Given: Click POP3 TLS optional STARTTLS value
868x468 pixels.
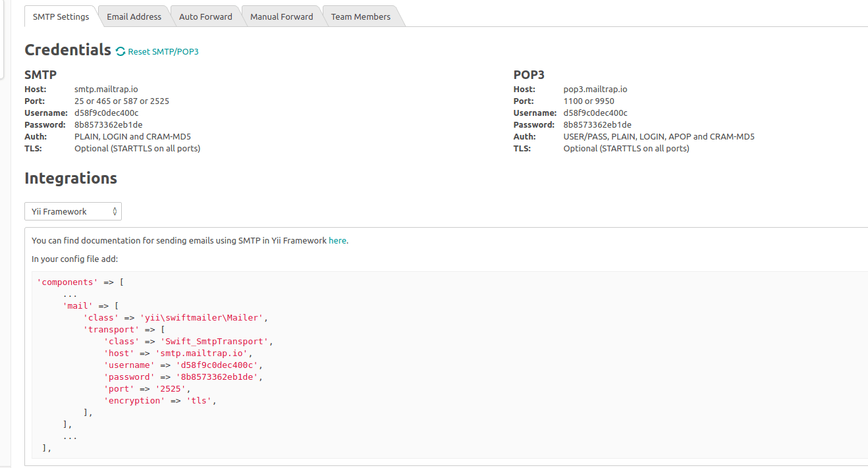Looking at the screenshot, I should 626,148.
